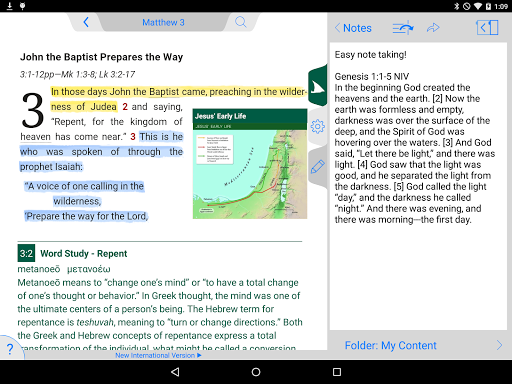
Task: Tap the search magnifier icon
Action: (x=241, y=22)
